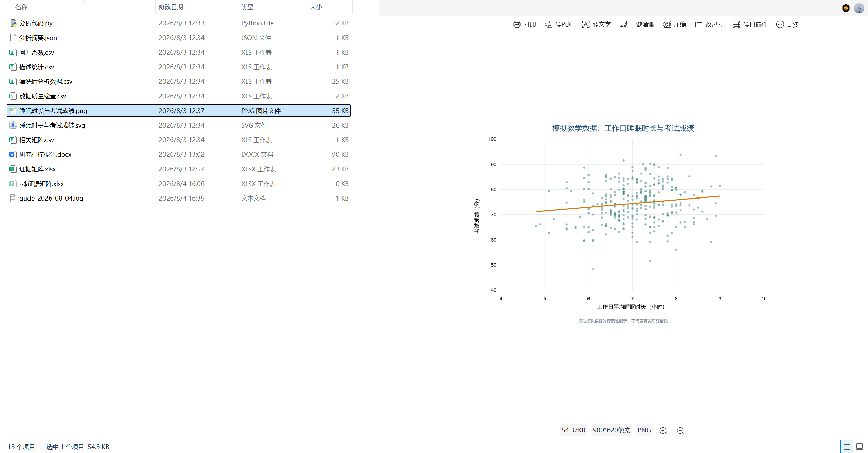This screenshot has height=453, width=868.
Task: Switch to large icons view layout
Action: (x=860, y=447)
